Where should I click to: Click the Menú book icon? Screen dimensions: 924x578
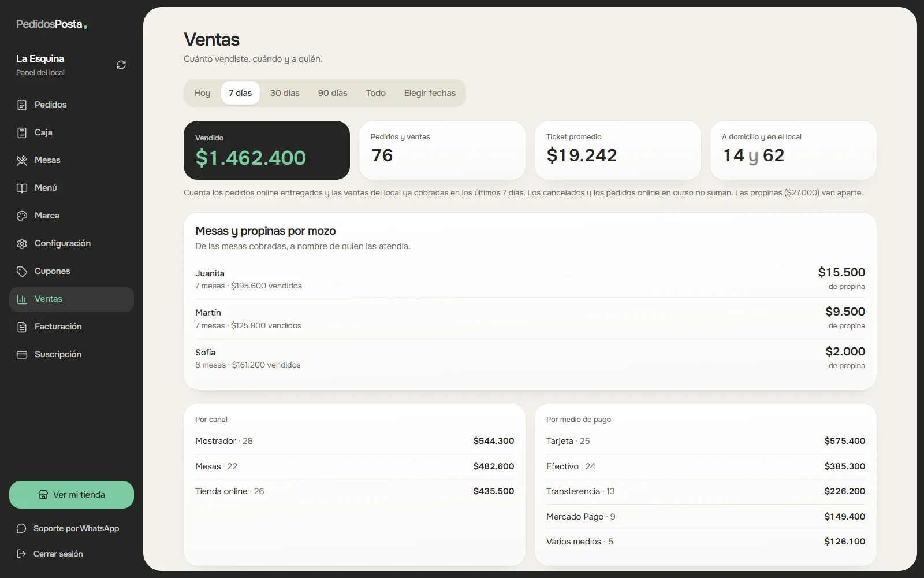pos(22,188)
